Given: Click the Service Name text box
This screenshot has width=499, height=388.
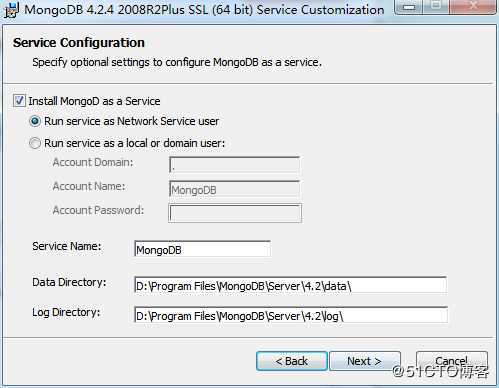Looking at the screenshot, I should point(202,249).
